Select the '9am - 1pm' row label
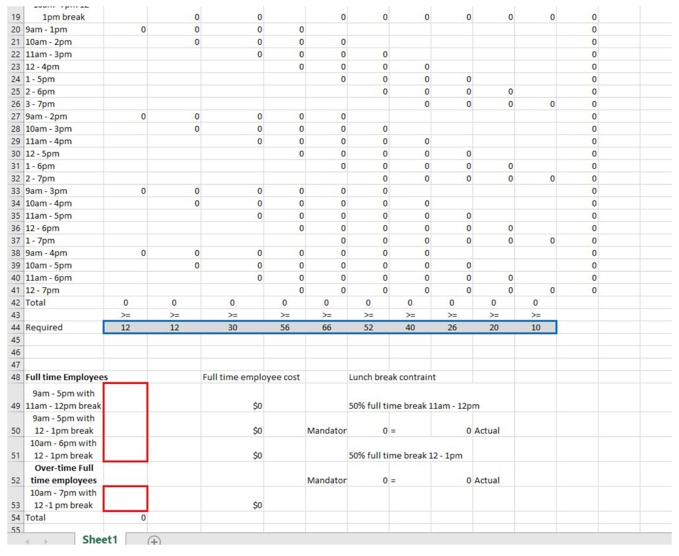This screenshot has height=556, width=679. 46,29
